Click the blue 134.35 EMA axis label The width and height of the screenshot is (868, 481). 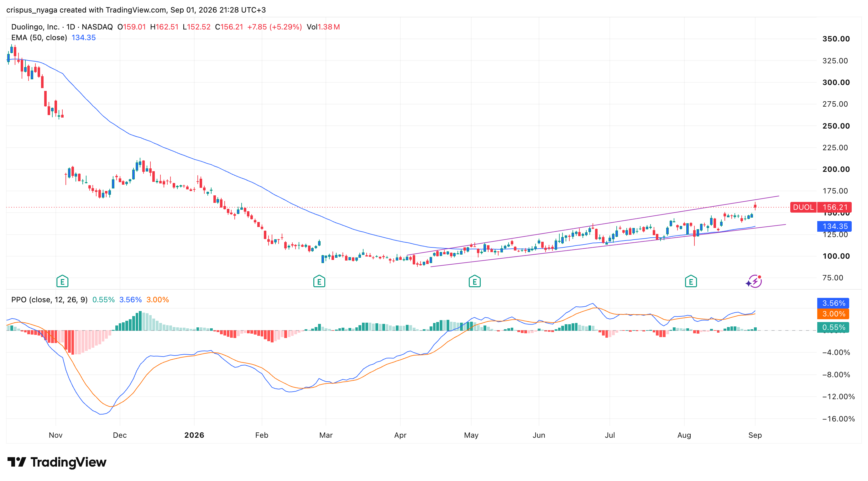[834, 226]
